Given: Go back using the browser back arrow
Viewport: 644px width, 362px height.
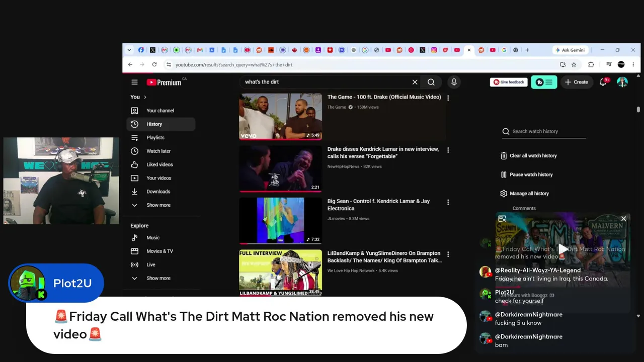Looking at the screenshot, I should point(130,64).
